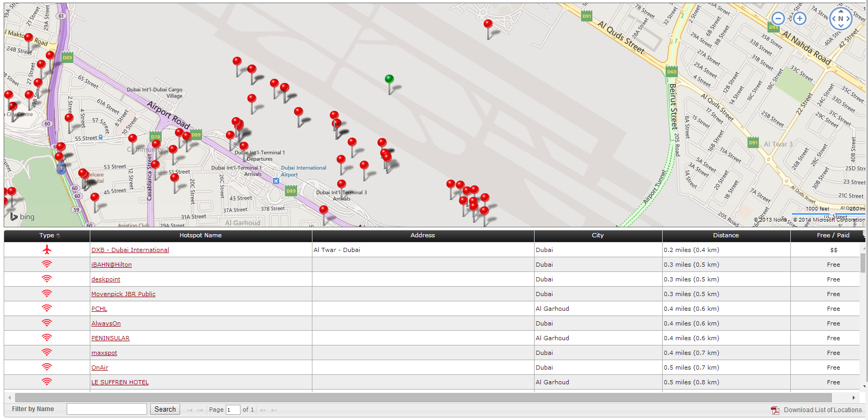Click red pin near D91 Al Quds Street

pyautogui.click(x=488, y=24)
